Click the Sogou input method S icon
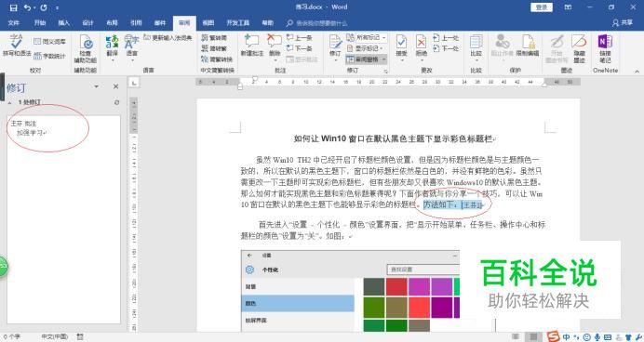644x342 pixels. coord(553,336)
